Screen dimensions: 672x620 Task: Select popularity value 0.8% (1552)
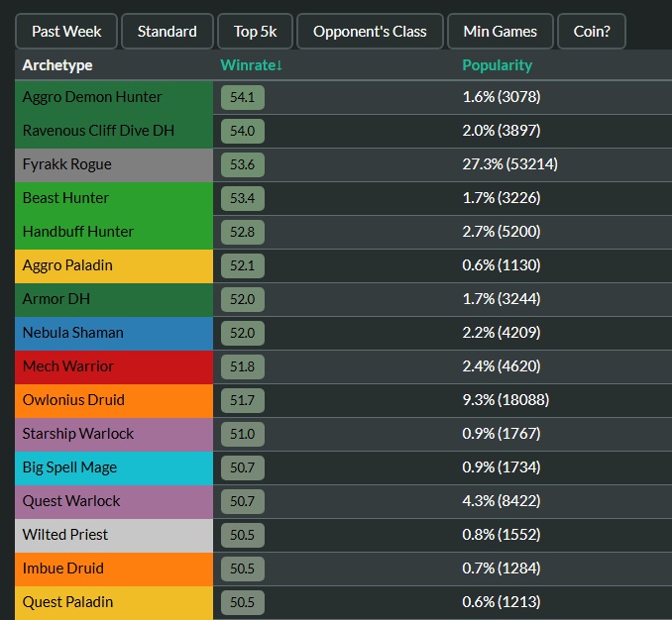502,535
